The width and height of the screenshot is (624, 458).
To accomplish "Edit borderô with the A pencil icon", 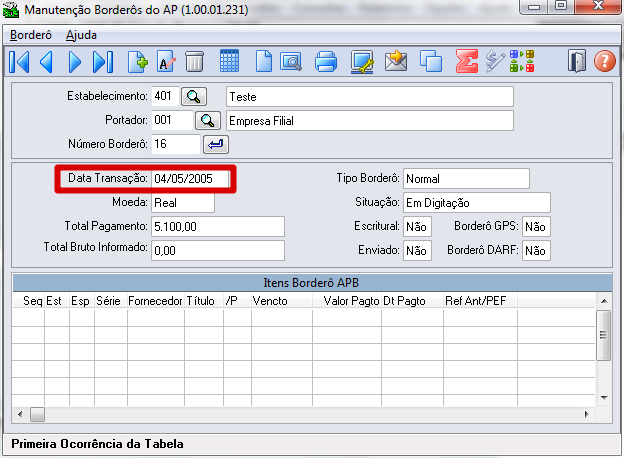I will (166, 62).
